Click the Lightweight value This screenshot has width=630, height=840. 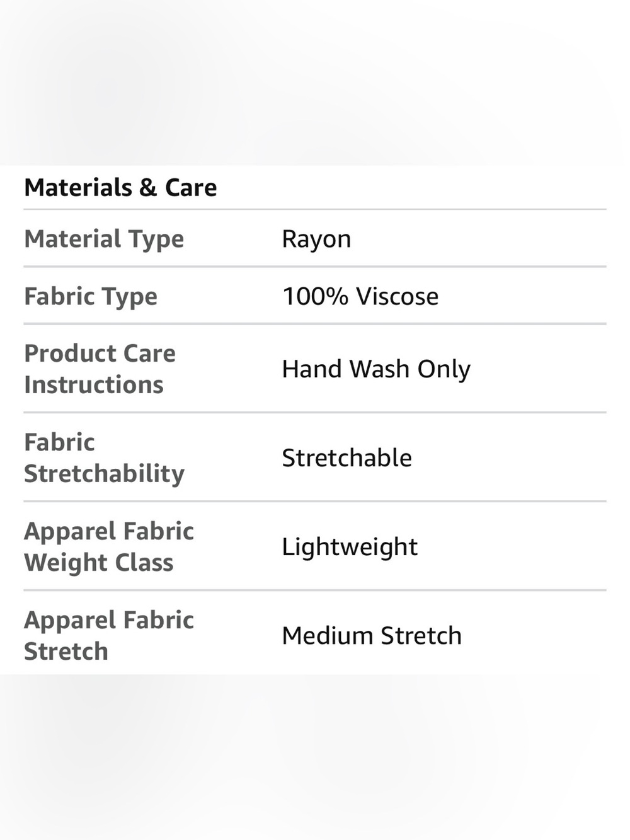pyautogui.click(x=350, y=547)
